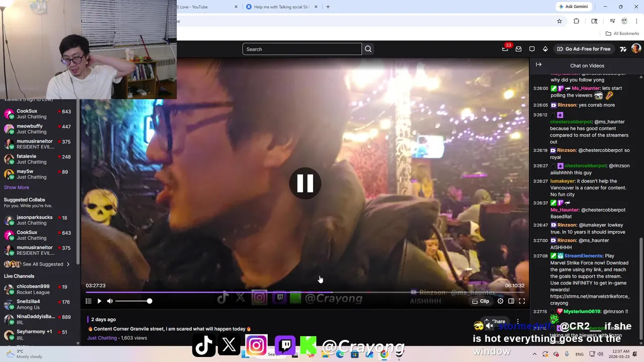This screenshot has height=362, width=644.
Task: Open meowbuffy channel in sidebar
Action: tap(38, 129)
